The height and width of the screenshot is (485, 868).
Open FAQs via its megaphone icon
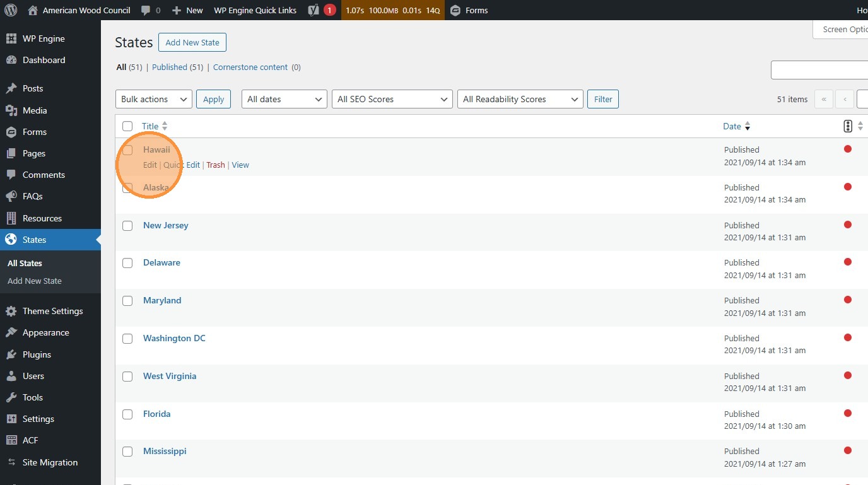click(11, 196)
